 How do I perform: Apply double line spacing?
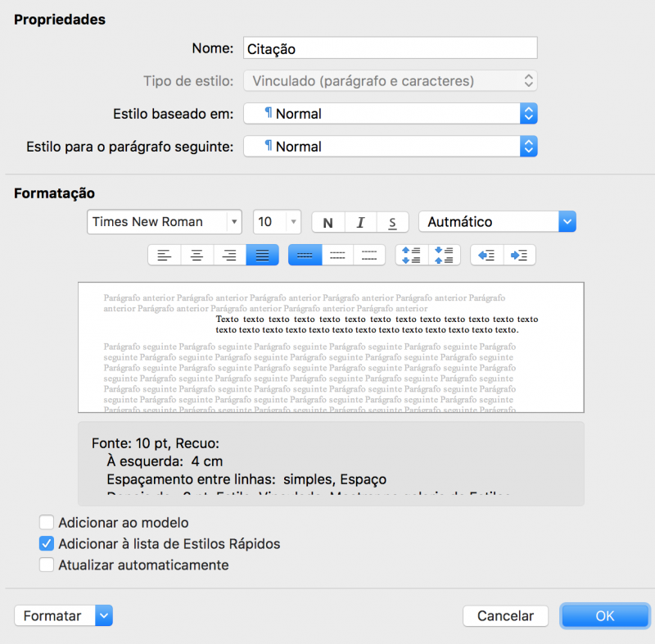click(369, 255)
